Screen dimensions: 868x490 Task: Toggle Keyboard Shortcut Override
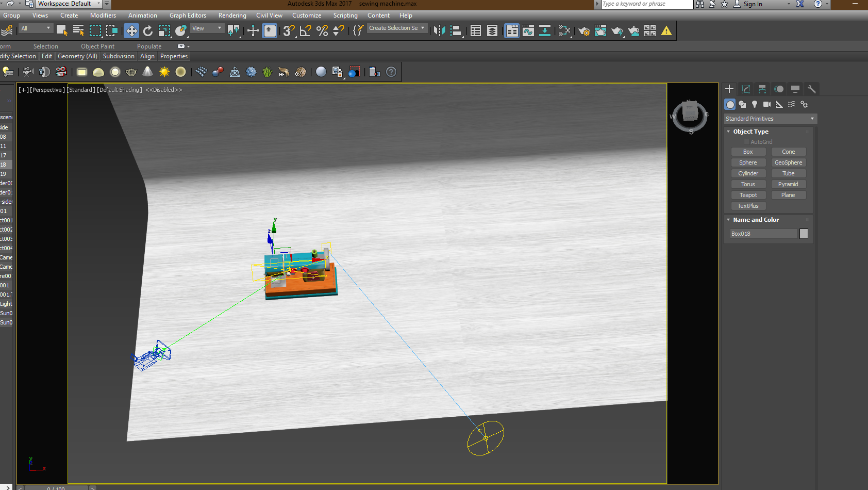[x=270, y=31]
